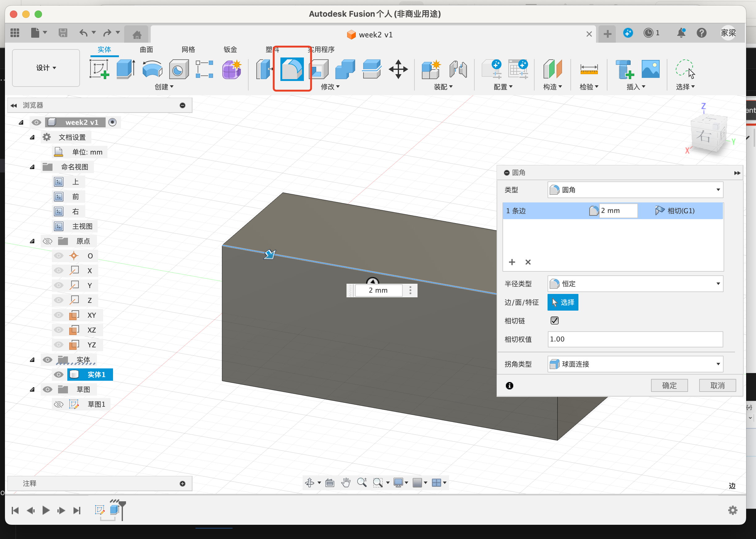756x539 pixels.
Task: Play the timeline
Action: (46, 510)
